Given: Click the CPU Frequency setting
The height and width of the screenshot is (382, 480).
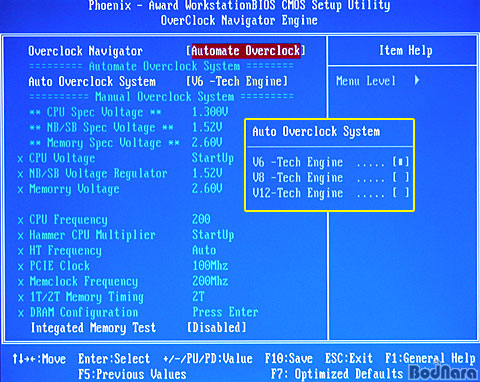Looking at the screenshot, I should (68, 220).
